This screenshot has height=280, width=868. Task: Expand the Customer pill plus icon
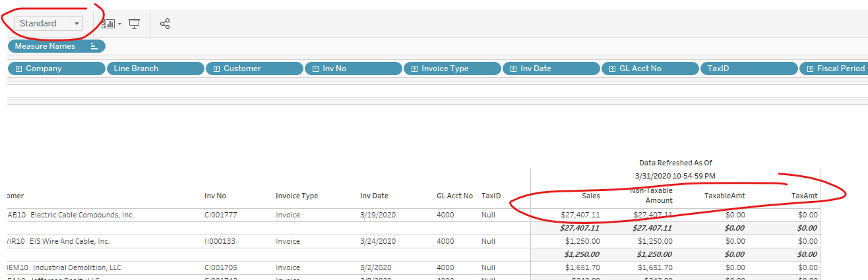[x=216, y=69]
